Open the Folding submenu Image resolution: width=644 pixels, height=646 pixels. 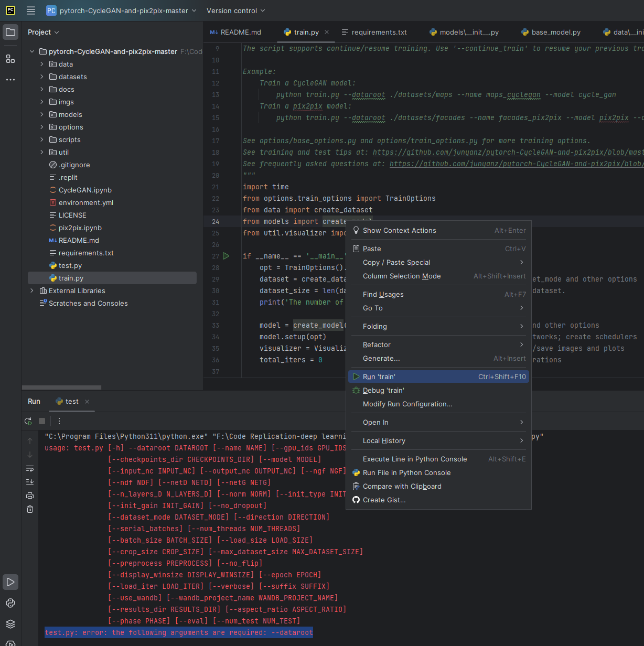click(438, 326)
